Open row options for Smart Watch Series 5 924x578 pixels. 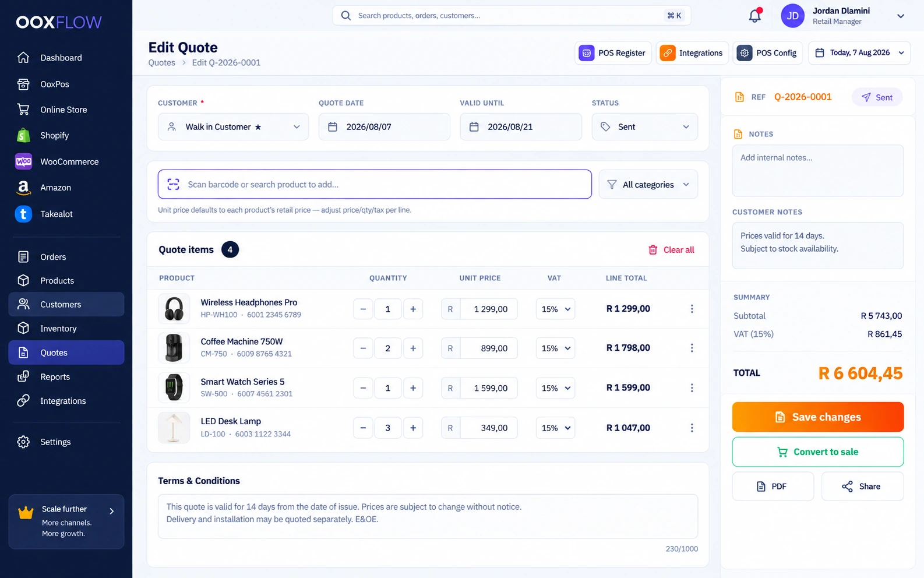pos(692,388)
